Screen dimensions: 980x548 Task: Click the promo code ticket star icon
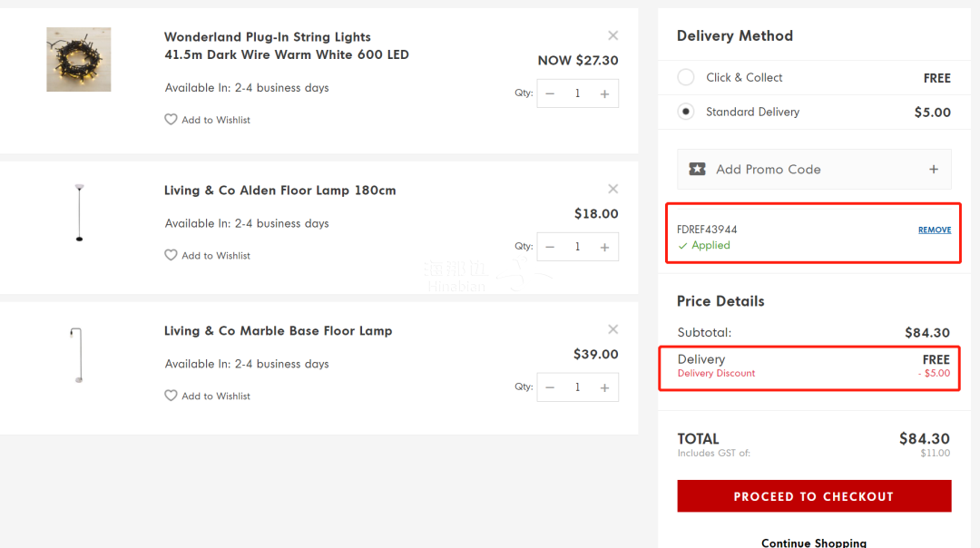(697, 170)
